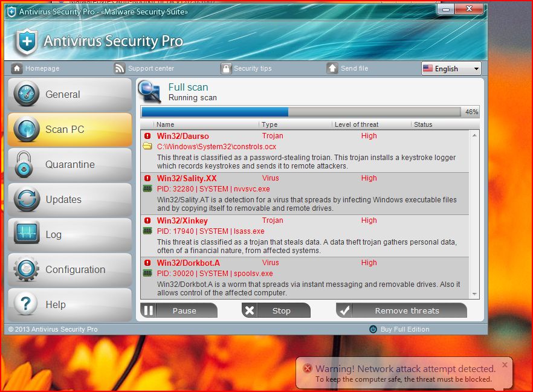The image size is (533, 392).
Task: Click the Help question mark icon
Action: [26, 303]
